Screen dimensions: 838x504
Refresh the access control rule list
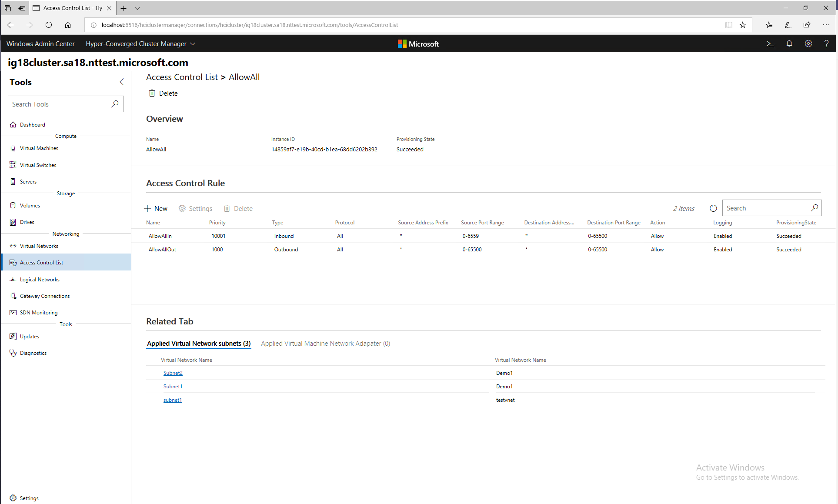[713, 208]
